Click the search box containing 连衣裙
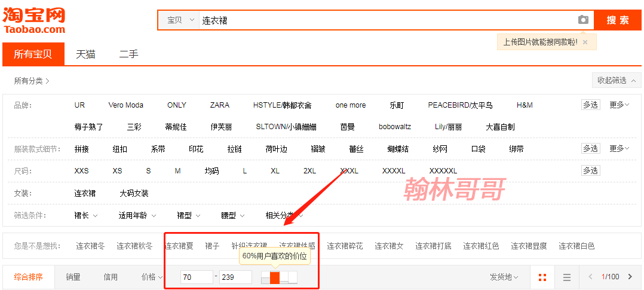Image resolution: width=644 pixels, height=290 pixels. pyautogui.click(x=388, y=20)
